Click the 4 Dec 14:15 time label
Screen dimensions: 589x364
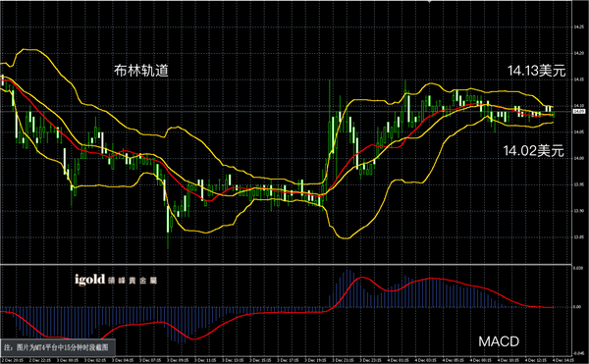coord(563,361)
